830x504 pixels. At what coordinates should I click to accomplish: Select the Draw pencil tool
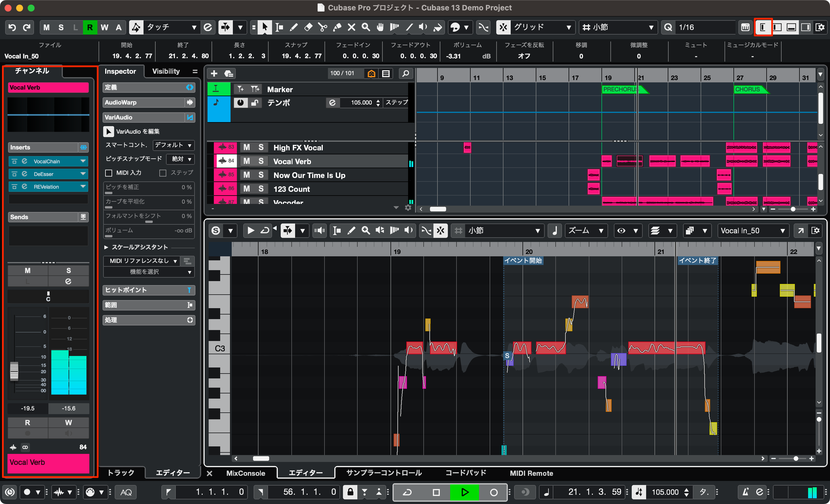[294, 27]
